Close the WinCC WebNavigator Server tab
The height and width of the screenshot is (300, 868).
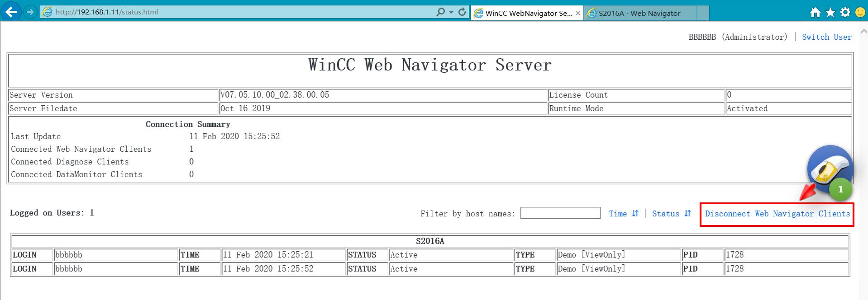pos(578,13)
